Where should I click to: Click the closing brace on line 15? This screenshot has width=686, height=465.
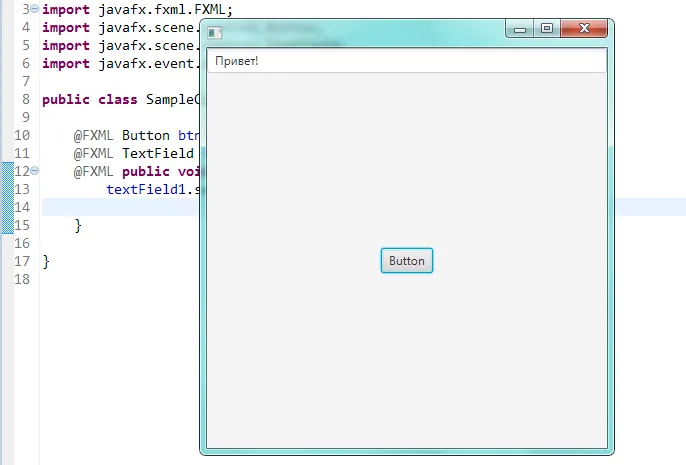(x=78, y=225)
